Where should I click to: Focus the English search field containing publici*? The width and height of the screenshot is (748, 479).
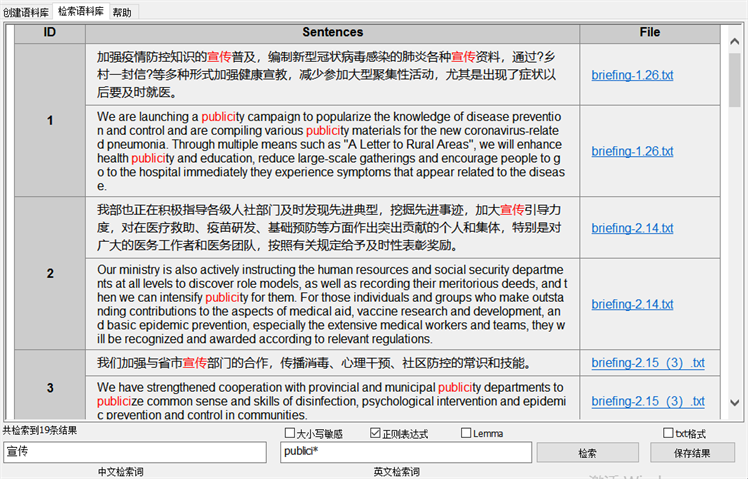click(405, 453)
